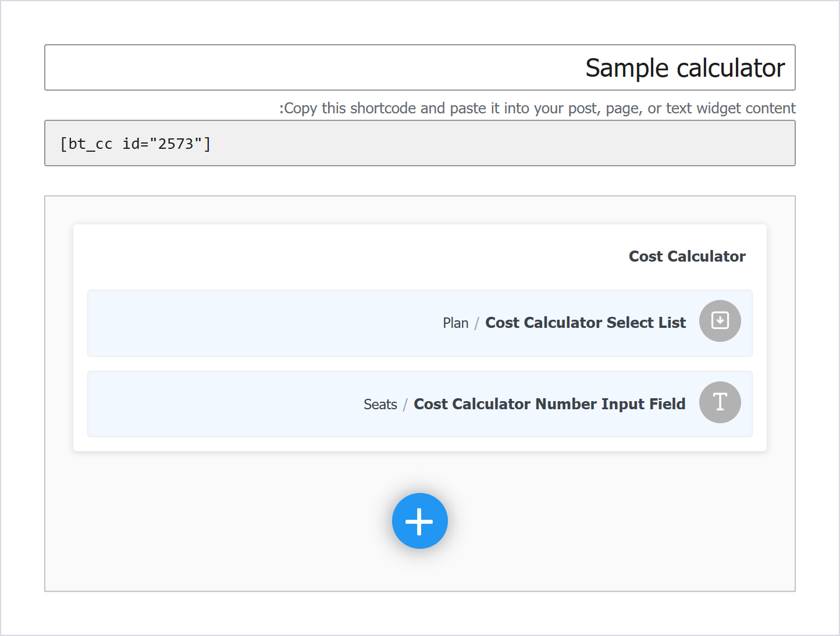The width and height of the screenshot is (840, 636).
Task: Focus the Sample calculator title field
Action: pyautogui.click(x=419, y=67)
